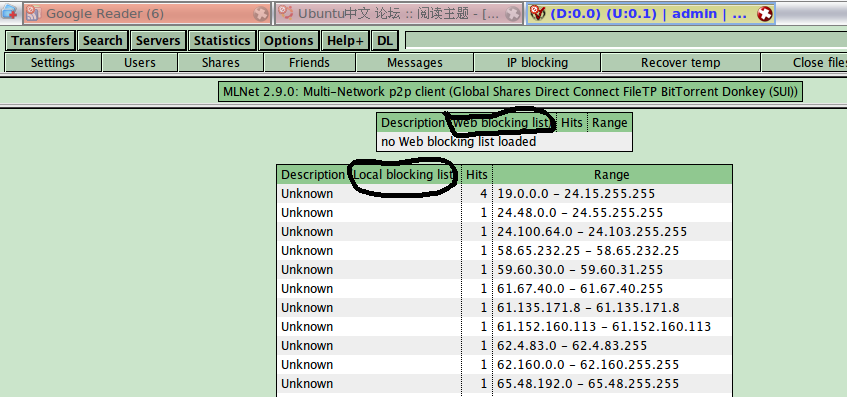
Task: Open the Transfers section
Action: click(41, 41)
